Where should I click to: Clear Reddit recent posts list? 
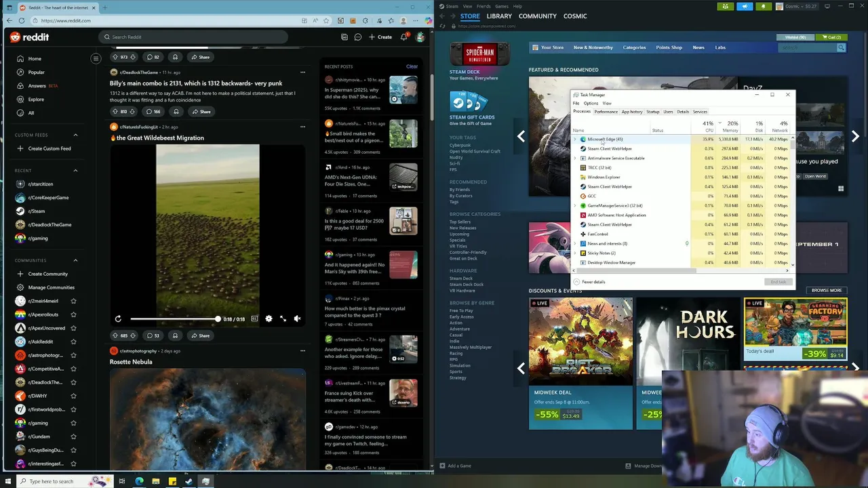point(412,66)
